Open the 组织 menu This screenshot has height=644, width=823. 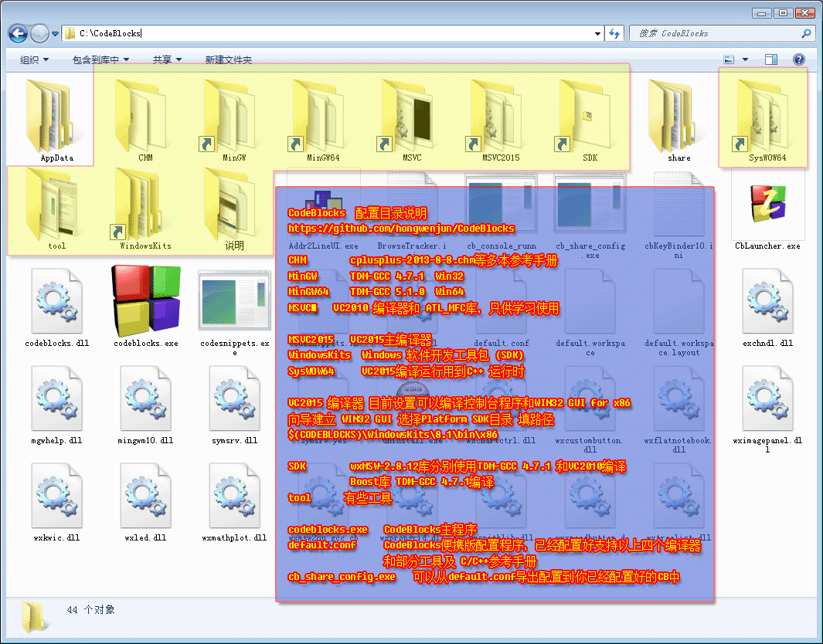pyautogui.click(x=34, y=59)
